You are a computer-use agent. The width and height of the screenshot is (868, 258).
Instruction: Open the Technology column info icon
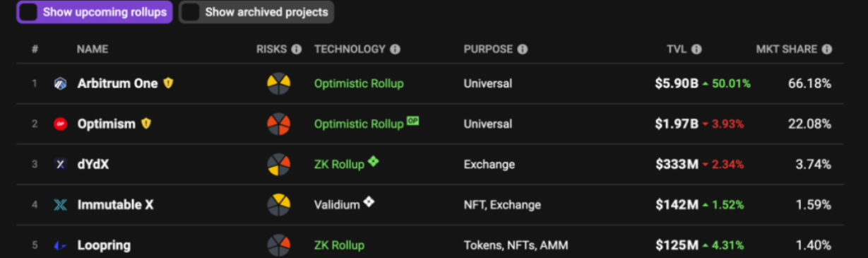(396, 49)
